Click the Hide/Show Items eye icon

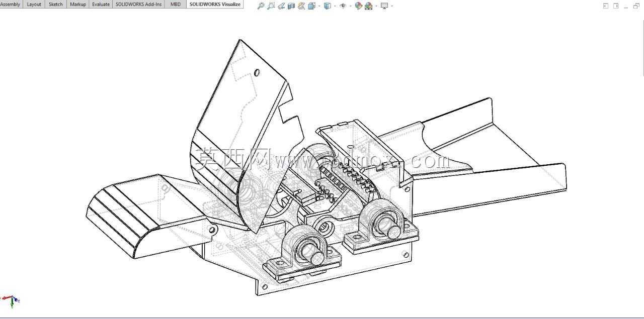(x=343, y=6)
